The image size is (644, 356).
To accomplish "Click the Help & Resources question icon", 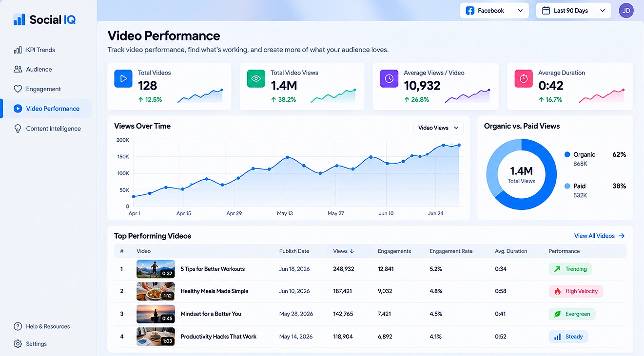I will tap(18, 326).
